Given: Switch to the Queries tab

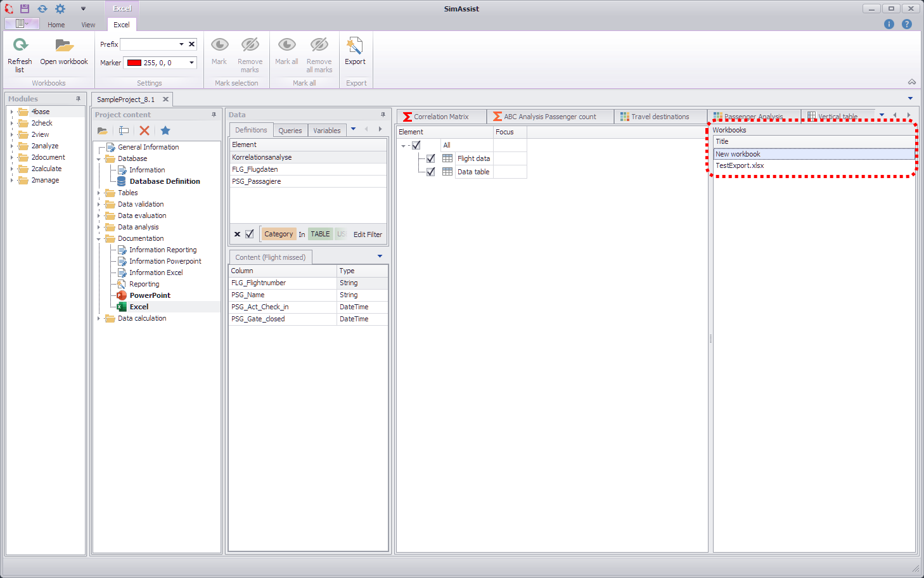Looking at the screenshot, I should tap(290, 129).
